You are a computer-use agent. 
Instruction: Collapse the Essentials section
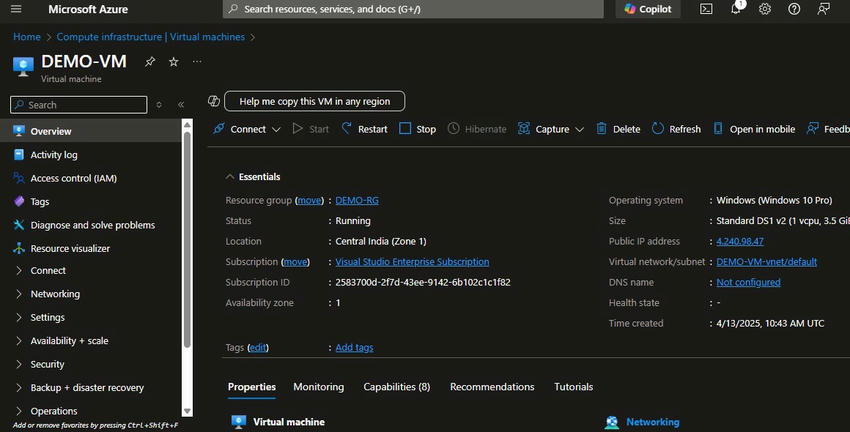[230, 177]
